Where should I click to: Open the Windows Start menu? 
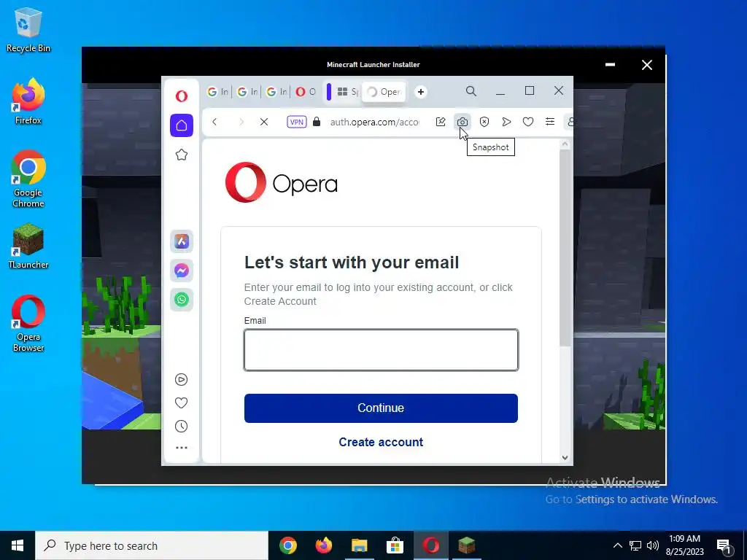[18, 545]
